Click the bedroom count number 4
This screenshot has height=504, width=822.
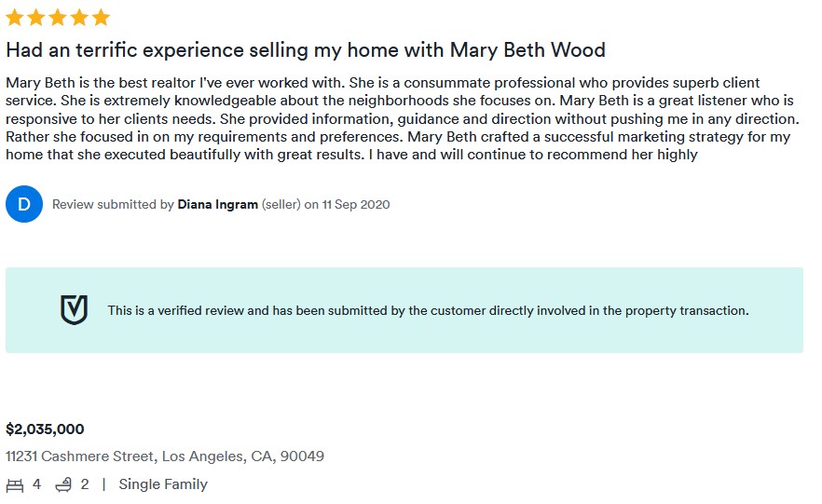click(x=36, y=484)
